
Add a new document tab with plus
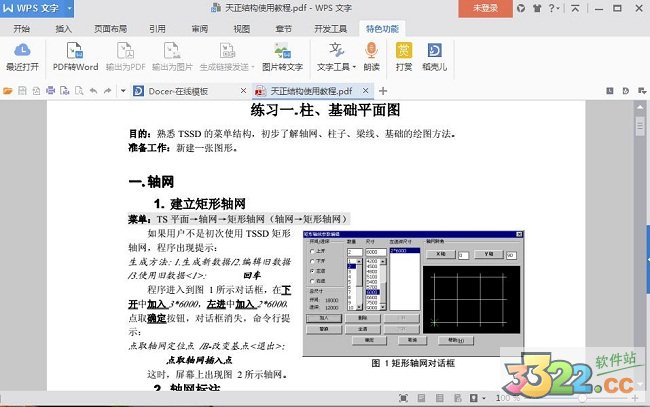point(383,91)
